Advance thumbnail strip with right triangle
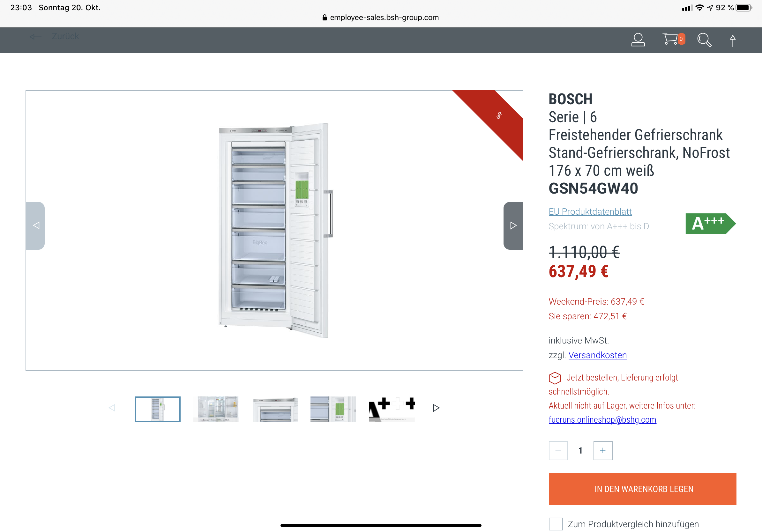The width and height of the screenshot is (762, 532). 436,408
